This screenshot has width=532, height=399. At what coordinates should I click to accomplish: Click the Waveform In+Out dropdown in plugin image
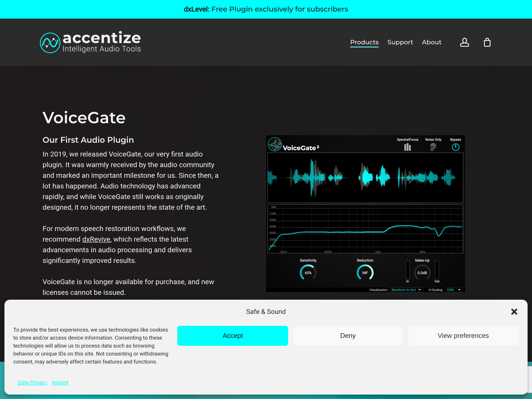(406, 290)
